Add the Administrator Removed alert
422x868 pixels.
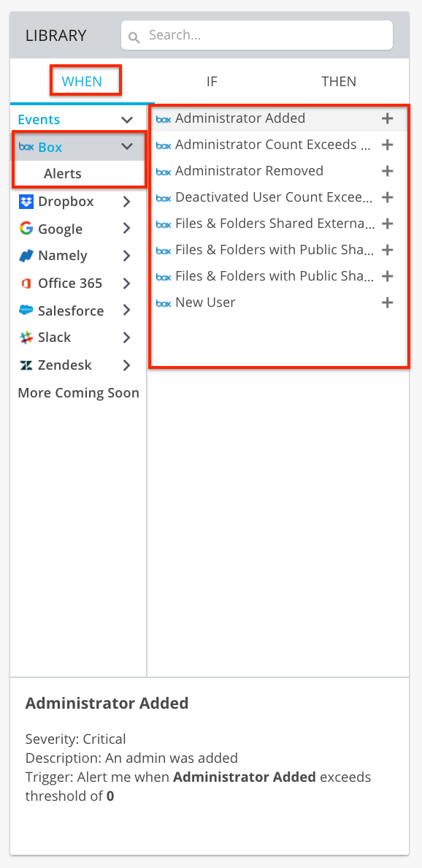[388, 171]
